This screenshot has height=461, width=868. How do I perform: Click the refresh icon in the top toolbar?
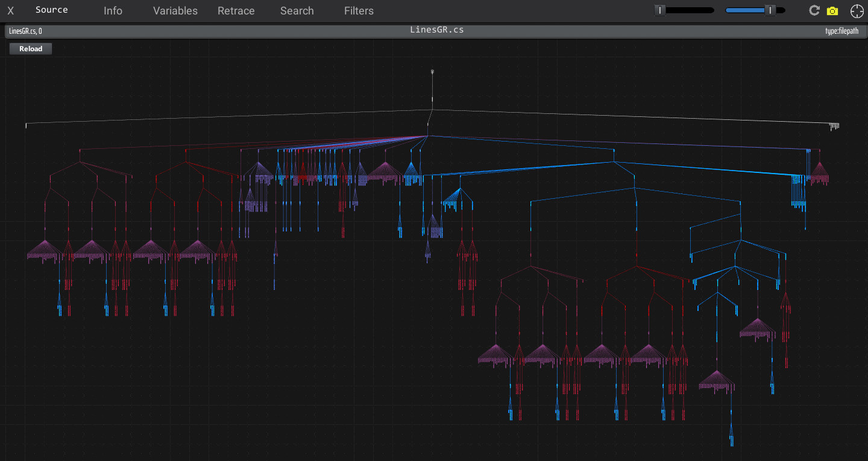click(814, 10)
